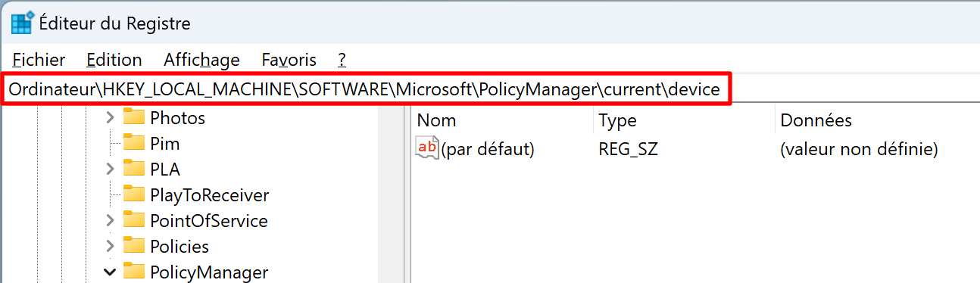Screen dimensions: 980x283
Task: Click the (par défaut) string value icon
Action: click(x=427, y=149)
